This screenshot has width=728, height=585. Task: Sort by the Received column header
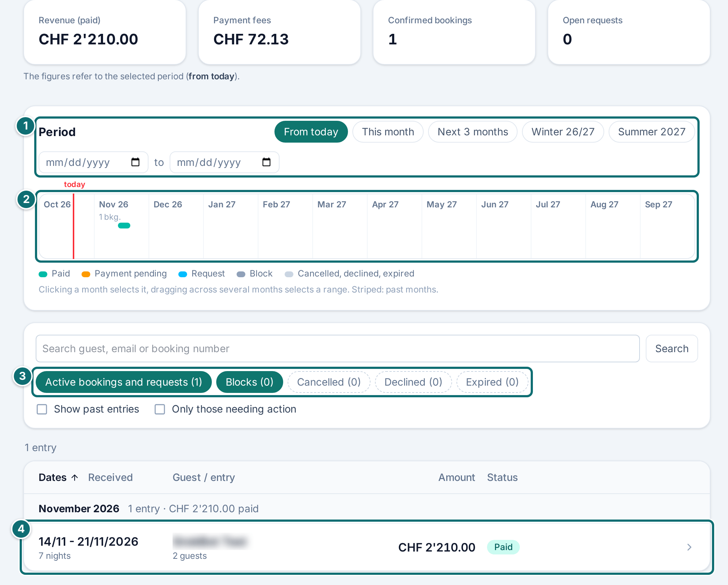coord(111,478)
